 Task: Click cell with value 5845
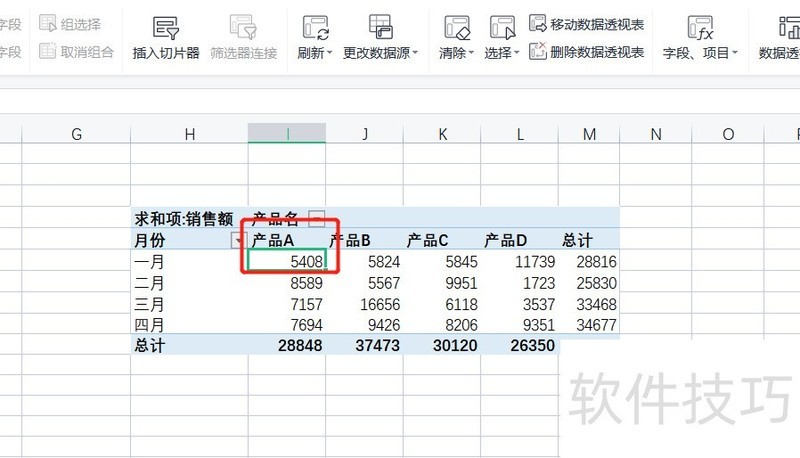pos(442,262)
